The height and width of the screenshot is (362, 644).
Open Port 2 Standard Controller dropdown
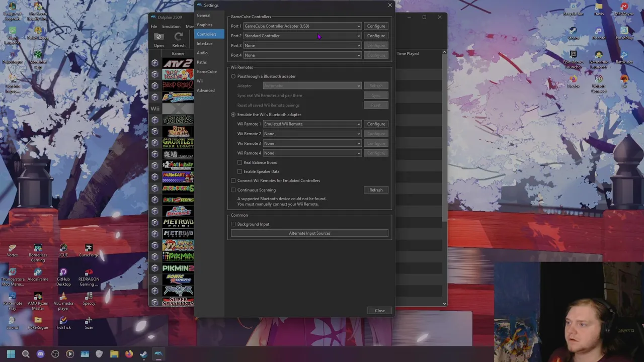(302, 36)
